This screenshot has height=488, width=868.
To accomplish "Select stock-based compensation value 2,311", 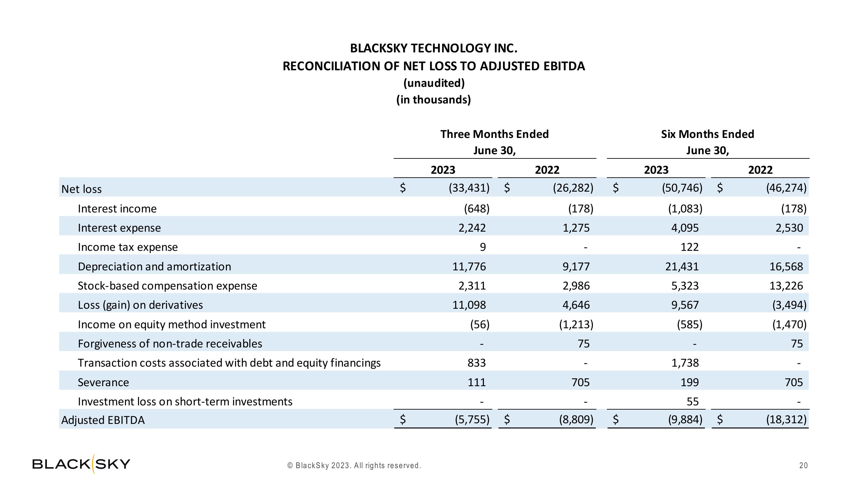I will (472, 286).
